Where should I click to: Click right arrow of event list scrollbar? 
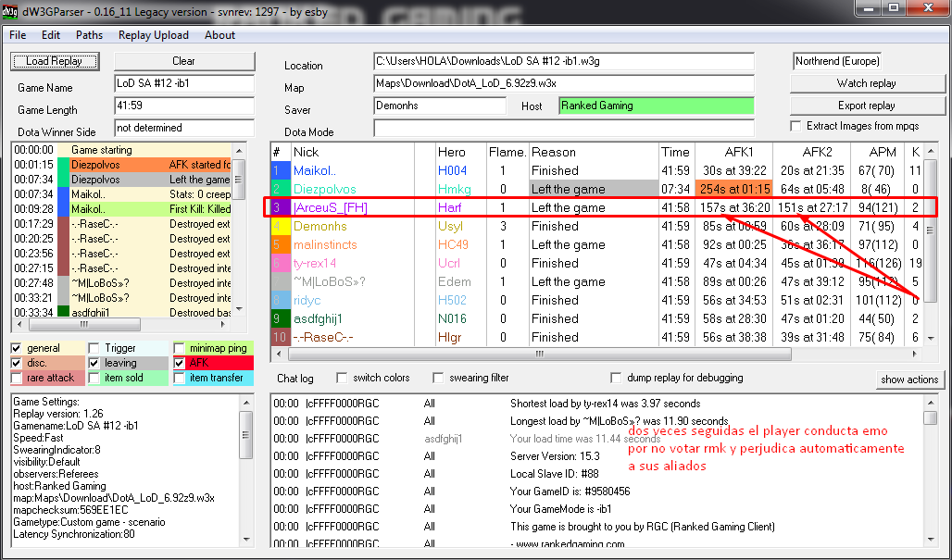223,325
